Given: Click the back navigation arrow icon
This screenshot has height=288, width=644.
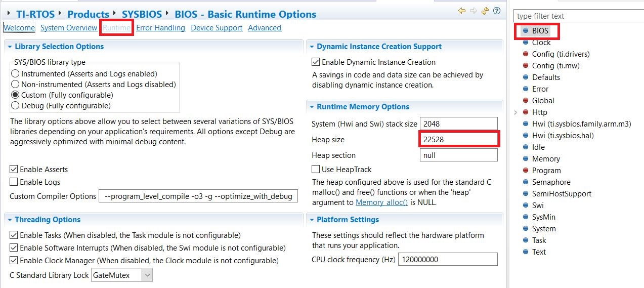Looking at the screenshot, I should [462, 11].
